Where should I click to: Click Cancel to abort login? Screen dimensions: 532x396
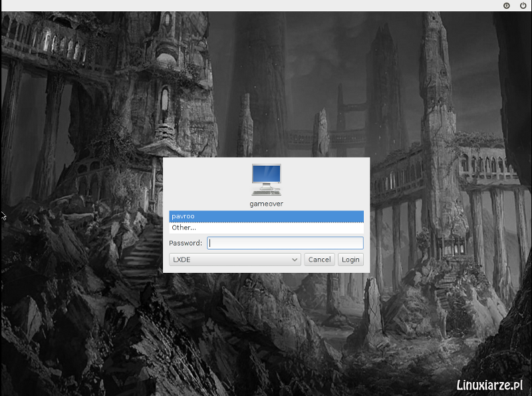point(319,260)
